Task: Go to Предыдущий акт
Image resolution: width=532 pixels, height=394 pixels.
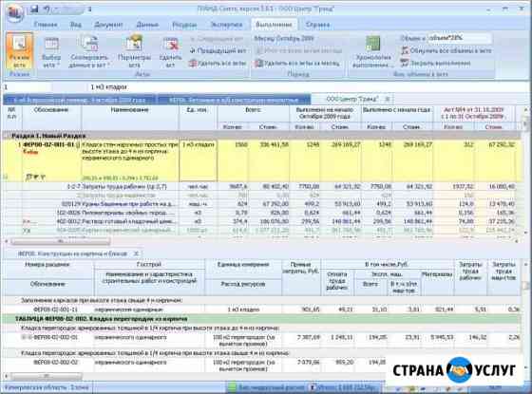Action: (218, 51)
